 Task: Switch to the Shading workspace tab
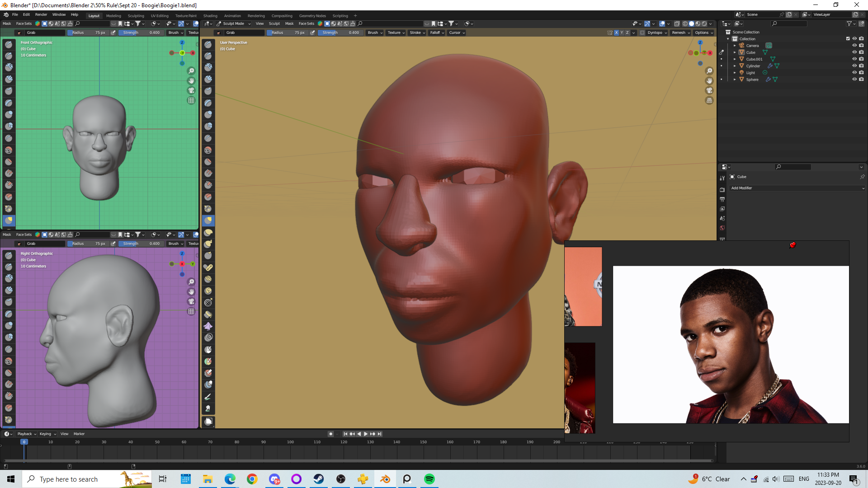[210, 16]
